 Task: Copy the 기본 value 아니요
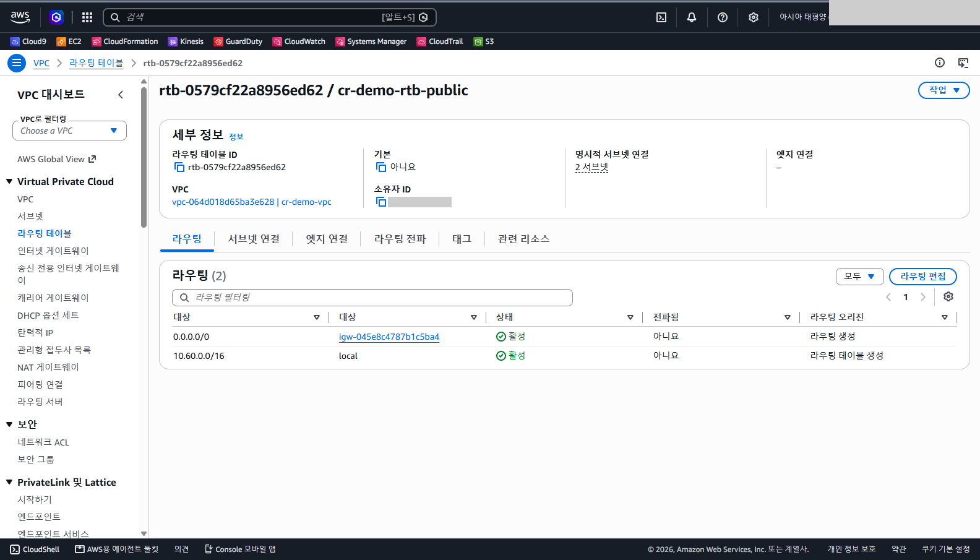pyautogui.click(x=381, y=167)
